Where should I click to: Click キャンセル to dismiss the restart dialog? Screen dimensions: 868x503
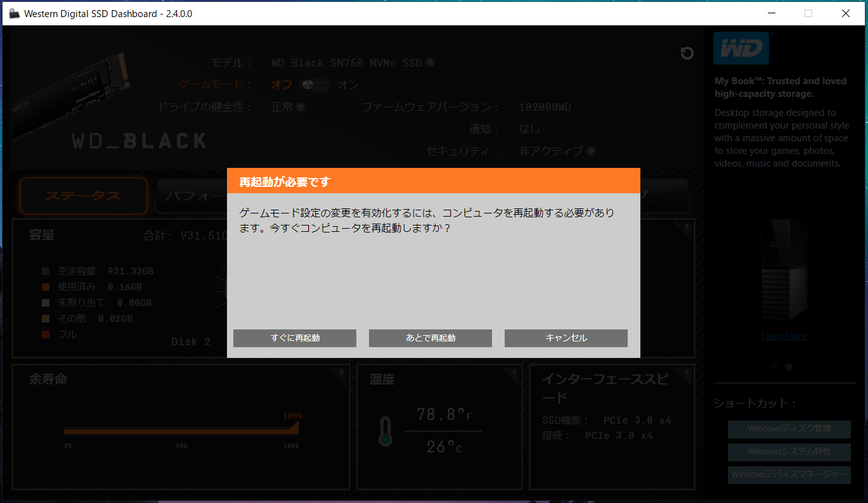click(x=566, y=338)
